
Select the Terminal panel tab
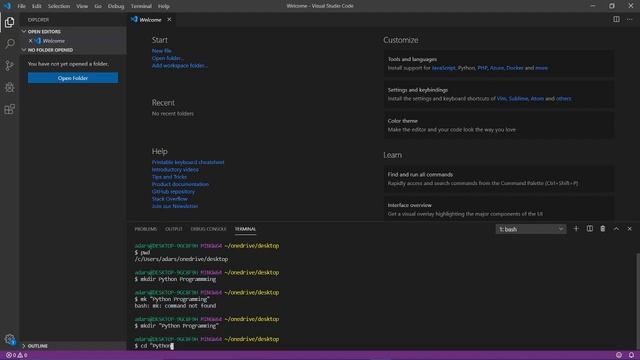[245, 229]
